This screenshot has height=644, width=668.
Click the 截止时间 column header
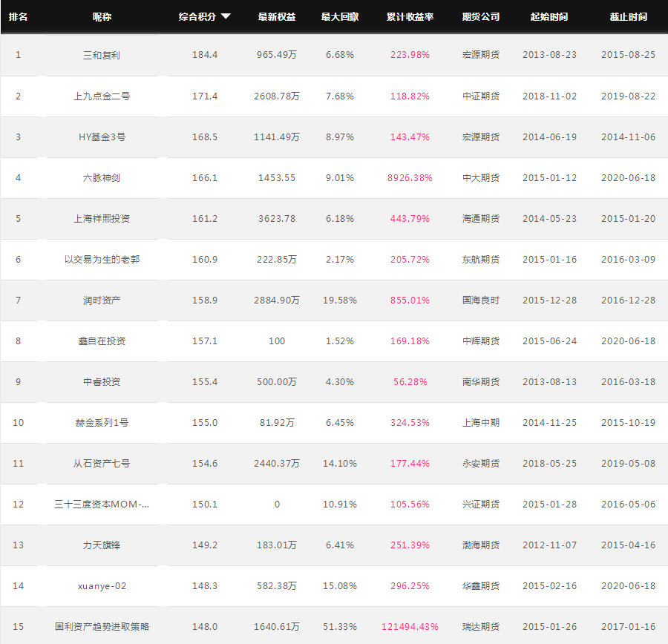point(629,16)
